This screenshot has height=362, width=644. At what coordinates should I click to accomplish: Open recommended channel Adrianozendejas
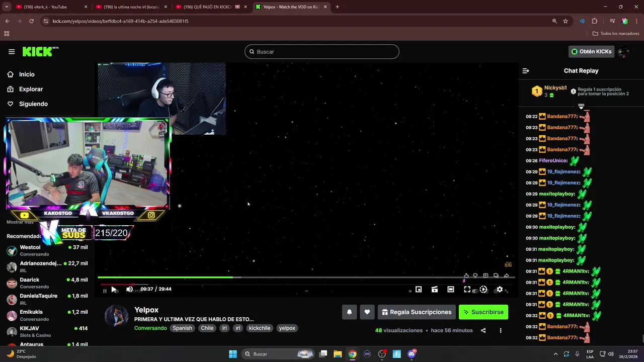point(47,266)
